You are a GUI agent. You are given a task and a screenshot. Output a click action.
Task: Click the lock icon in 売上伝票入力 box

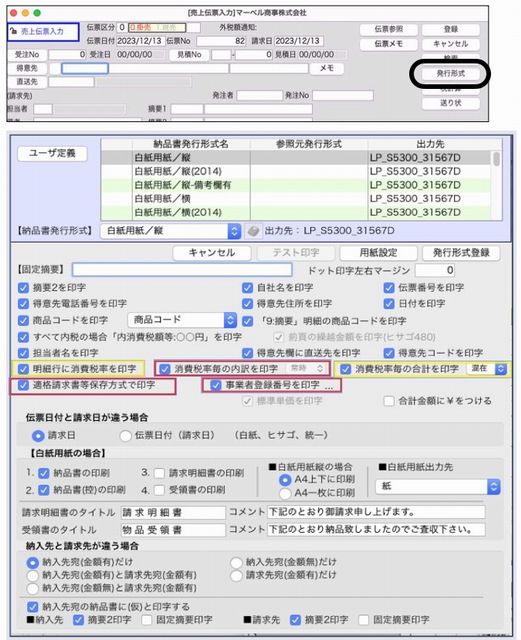(13, 31)
